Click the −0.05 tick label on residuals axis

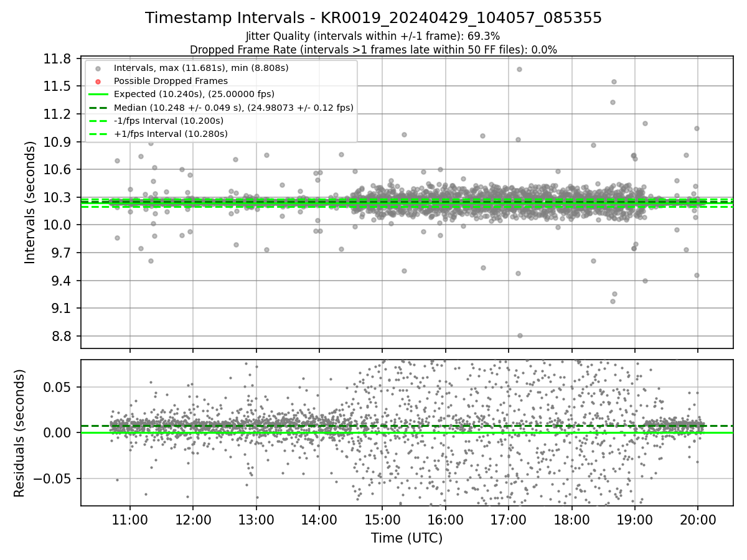tap(52, 479)
